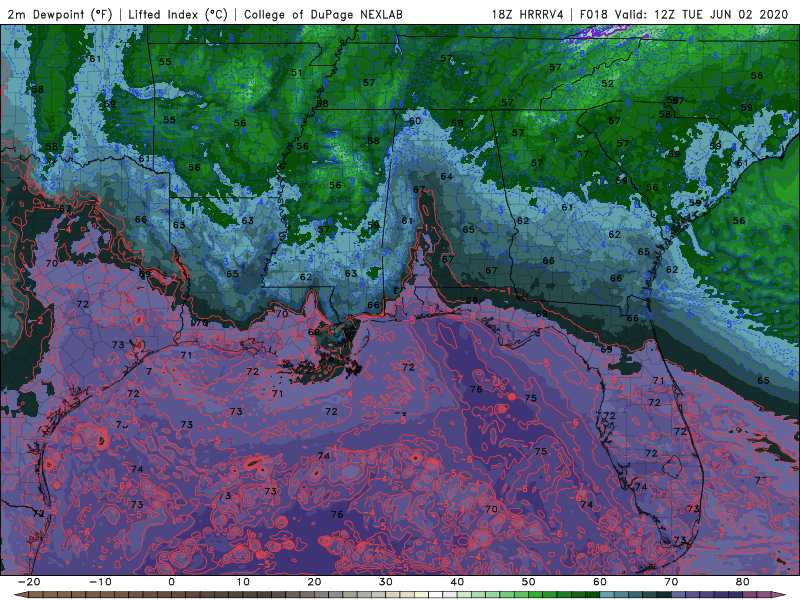The width and height of the screenshot is (800, 600).
Task: Click the "30" label on the color scale
Action: point(386,582)
